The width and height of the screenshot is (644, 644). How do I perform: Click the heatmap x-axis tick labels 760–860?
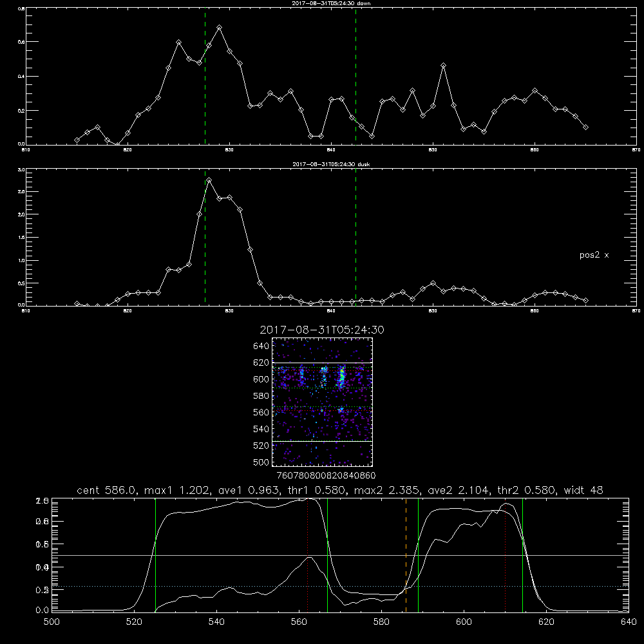click(x=326, y=475)
